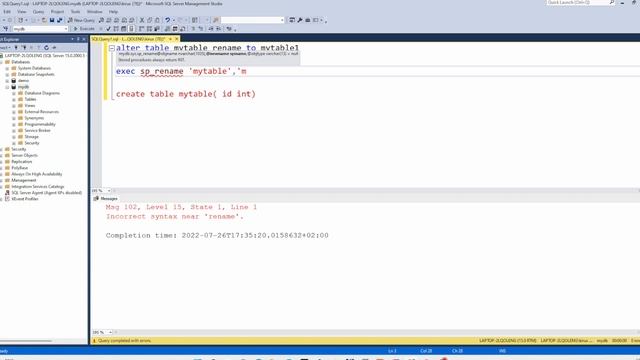The width and height of the screenshot is (640, 360).
Task: Select External Resources tree item
Action: [42, 112]
